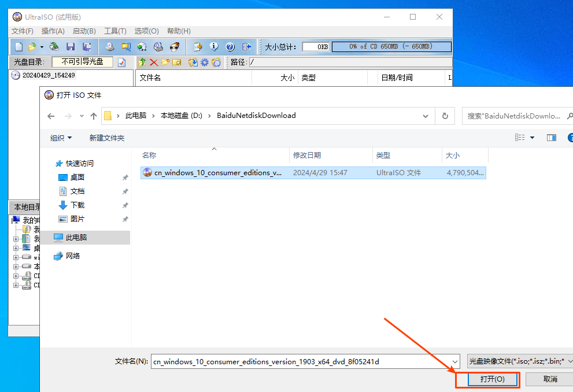Click the Burn CD/DVD image flame icon
573x392 pixels.
point(175,47)
